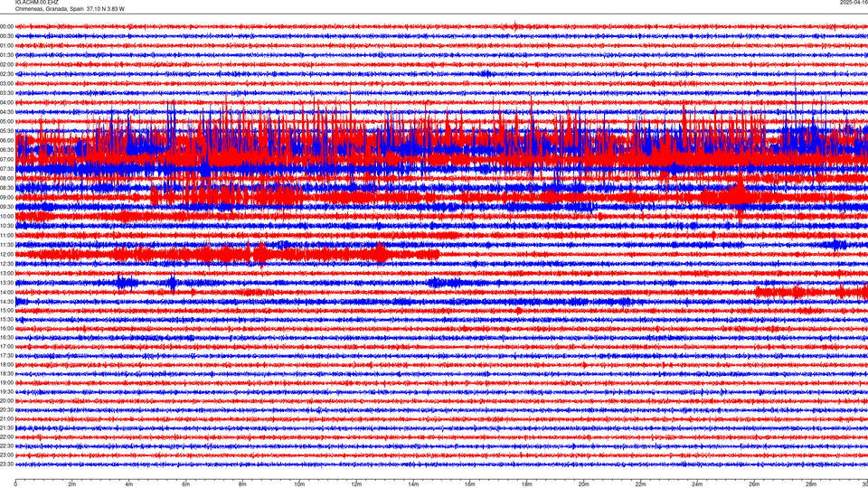Select the 16:00 time row label
Screen dimensions: 868x488
[6, 329]
